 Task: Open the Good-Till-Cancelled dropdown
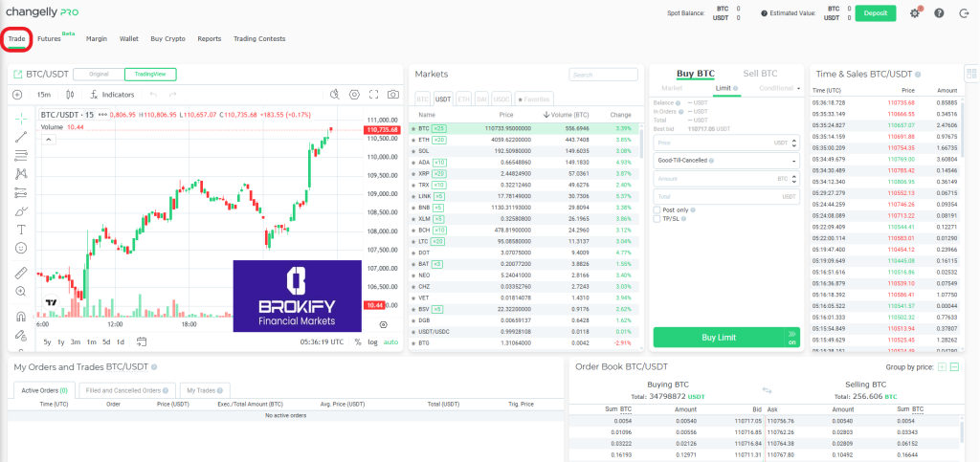click(725, 160)
